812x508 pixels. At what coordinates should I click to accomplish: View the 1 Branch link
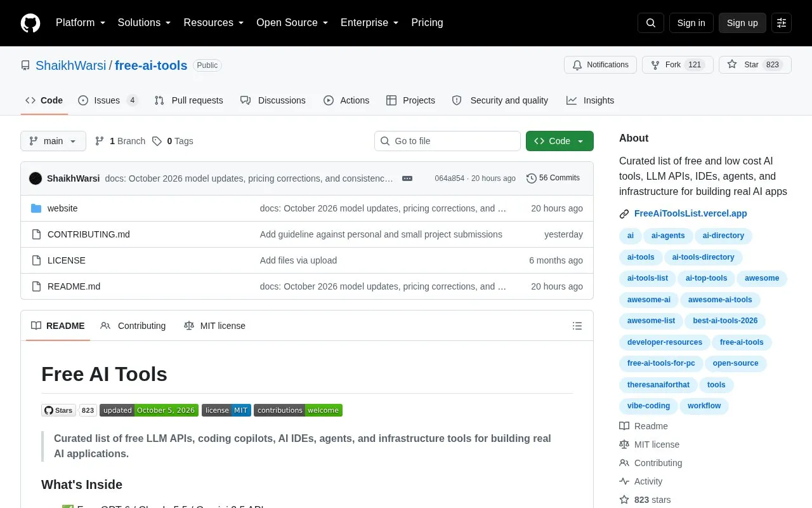pos(120,141)
